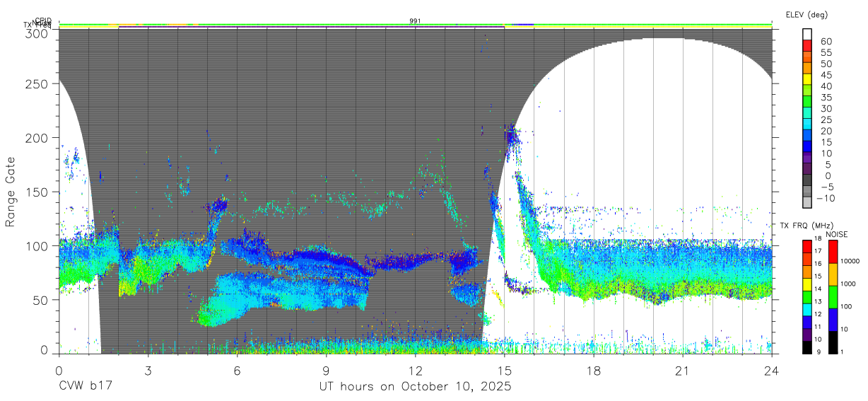Image resolution: width=868 pixels, height=401 pixels.
Task: Select the dark gray segment of ELEV colorbar
Action: 807,180
